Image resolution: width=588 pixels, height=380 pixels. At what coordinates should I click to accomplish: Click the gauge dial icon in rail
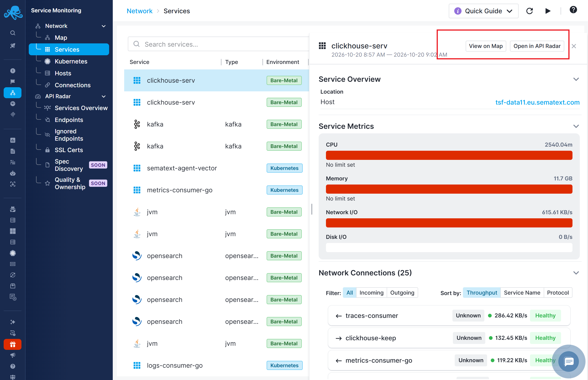coord(13,104)
